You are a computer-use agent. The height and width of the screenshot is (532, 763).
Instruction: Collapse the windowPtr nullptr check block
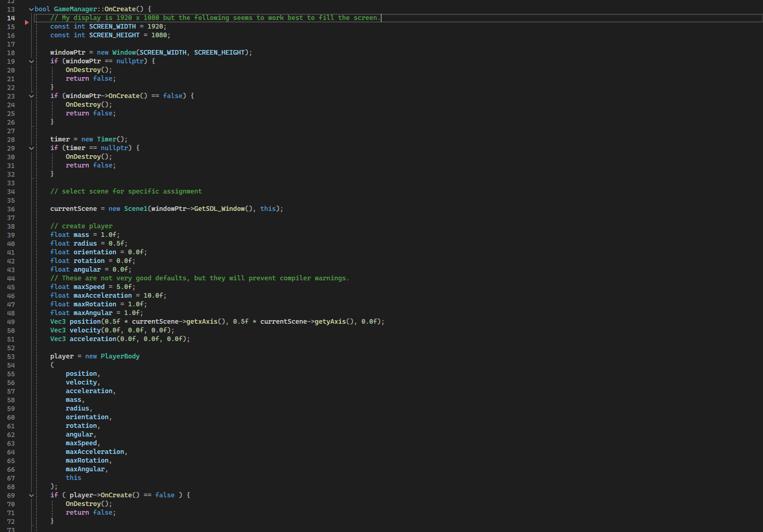[x=31, y=61]
